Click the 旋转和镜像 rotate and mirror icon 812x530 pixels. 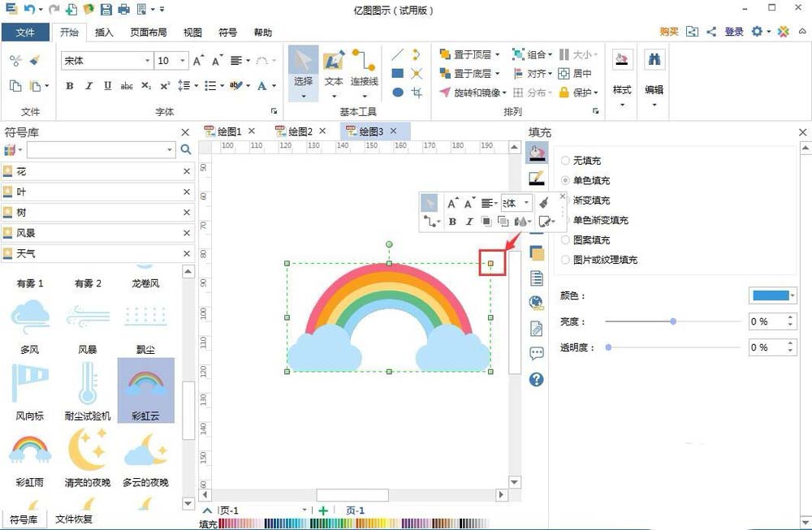(x=443, y=92)
